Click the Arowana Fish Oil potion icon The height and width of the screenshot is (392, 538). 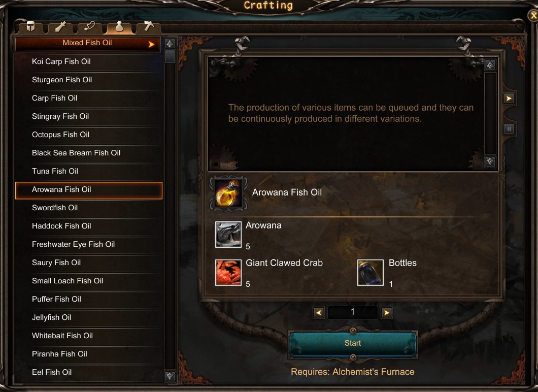(x=228, y=194)
